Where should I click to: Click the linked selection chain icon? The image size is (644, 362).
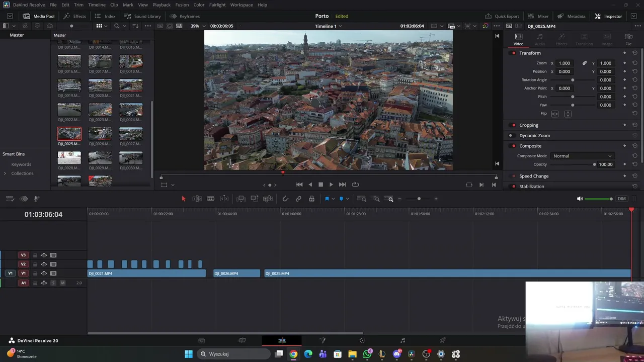tap(298, 199)
